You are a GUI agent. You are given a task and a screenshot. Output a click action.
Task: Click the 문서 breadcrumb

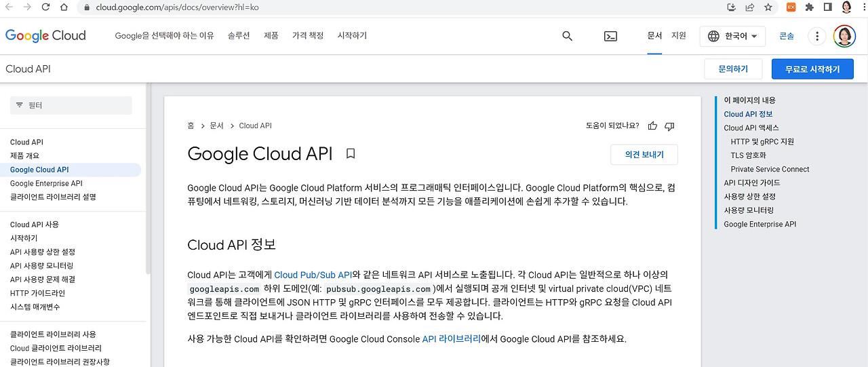[216, 125]
